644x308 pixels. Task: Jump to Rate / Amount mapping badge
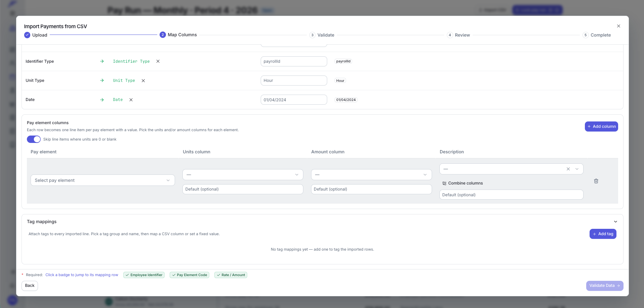(231, 275)
